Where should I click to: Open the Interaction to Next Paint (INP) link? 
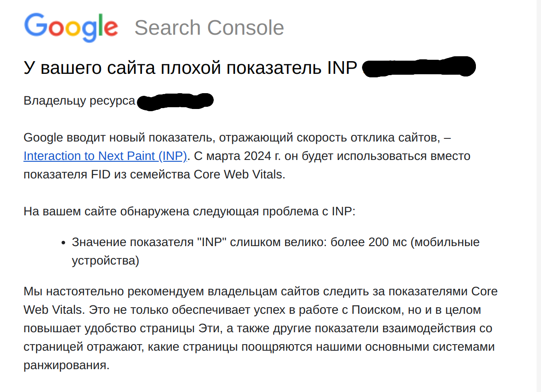click(x=106, y=156)
